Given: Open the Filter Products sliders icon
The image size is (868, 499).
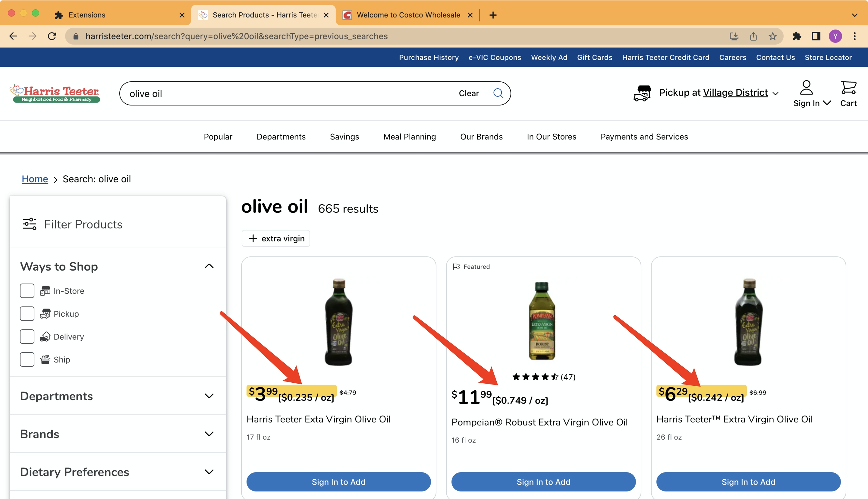Looking at the screenshot, I should [30, 224].
